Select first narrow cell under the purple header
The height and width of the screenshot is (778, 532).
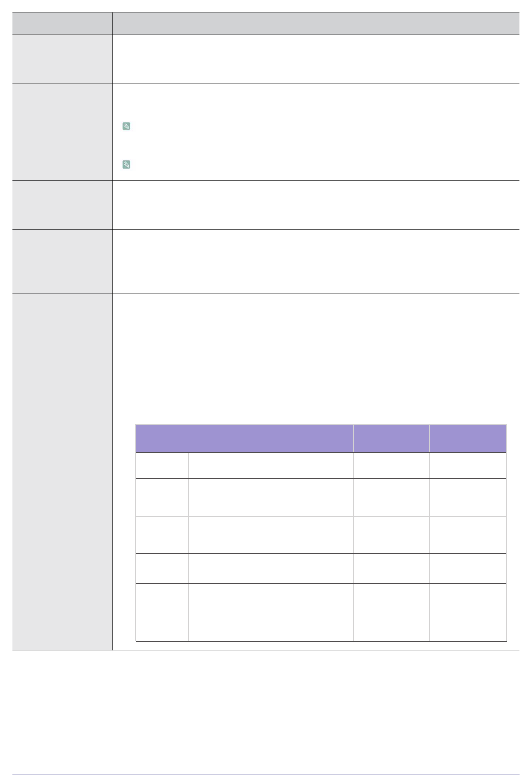(x=162, y=465)
